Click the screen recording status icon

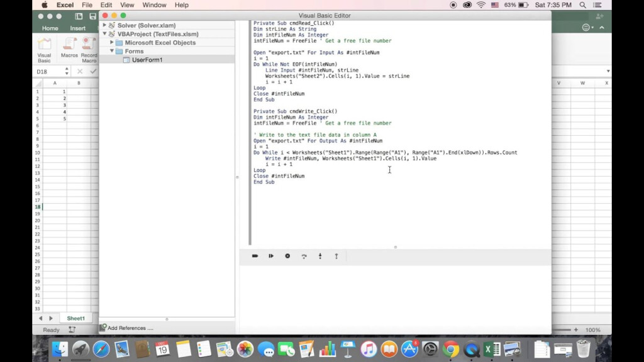453,5
